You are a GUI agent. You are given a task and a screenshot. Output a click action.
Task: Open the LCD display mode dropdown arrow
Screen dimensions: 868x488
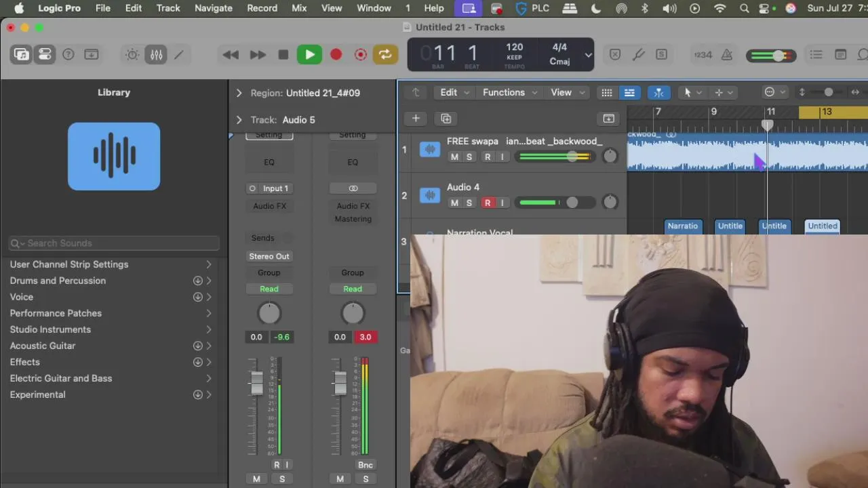point(588,55)
